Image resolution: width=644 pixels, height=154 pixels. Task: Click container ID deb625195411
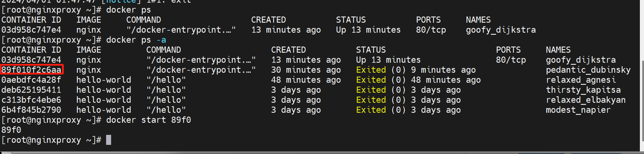tap(31, 90)
